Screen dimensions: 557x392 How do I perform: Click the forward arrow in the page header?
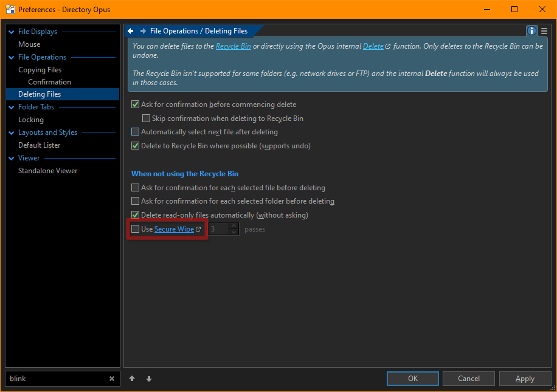[143, 31]
